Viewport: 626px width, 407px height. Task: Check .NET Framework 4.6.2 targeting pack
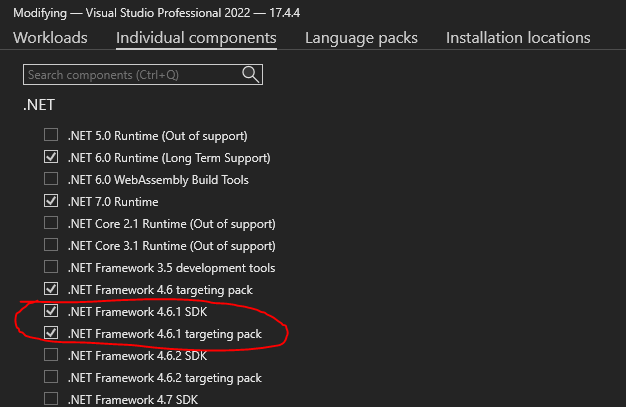coord(51,377)
